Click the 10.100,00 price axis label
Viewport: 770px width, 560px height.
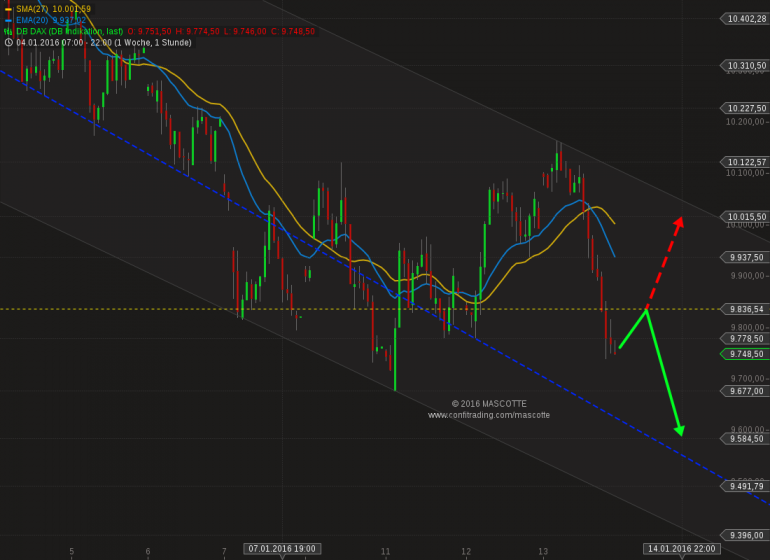[x=745, y=173]
